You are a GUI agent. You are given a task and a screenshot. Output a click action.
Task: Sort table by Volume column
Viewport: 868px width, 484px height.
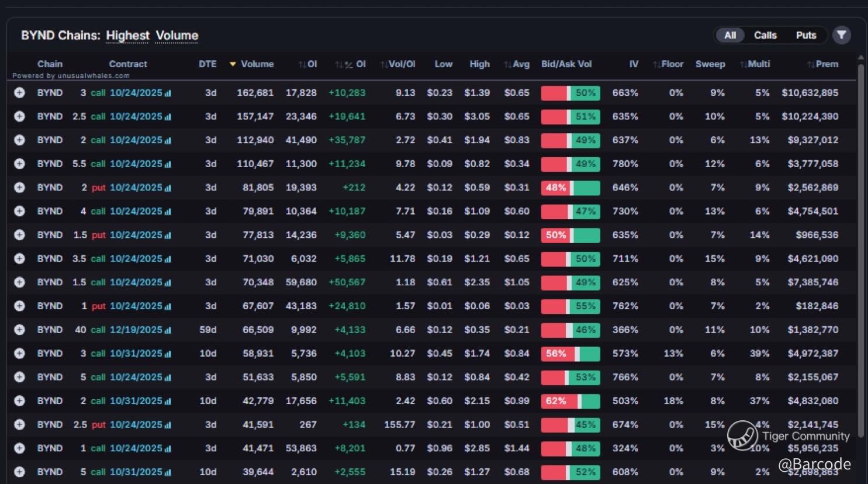point(256,64)
